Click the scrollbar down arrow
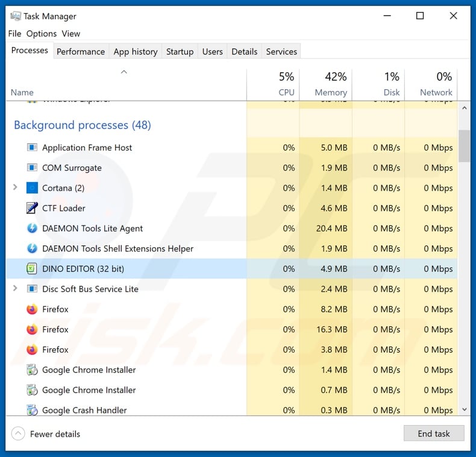The image size is (476, 457). coord(464,409)
